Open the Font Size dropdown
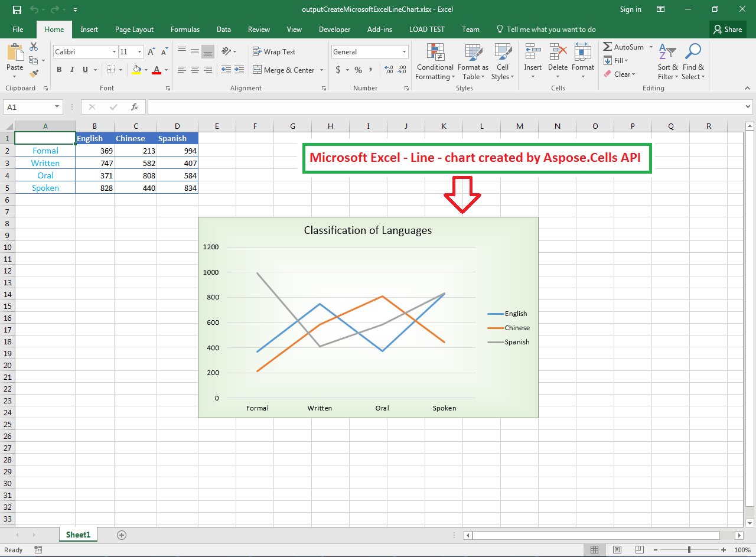Image resolution: width=756 pixels, height=557 pixels. tap(139, 51)
